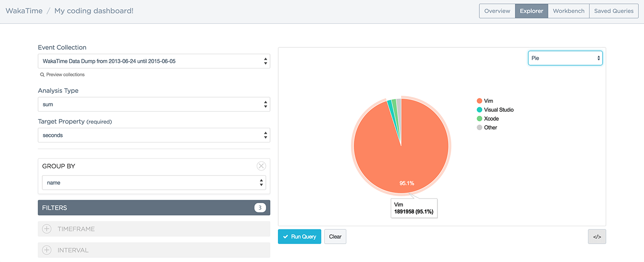Click the WakaTime breadcrumb link

click(24, 11)
